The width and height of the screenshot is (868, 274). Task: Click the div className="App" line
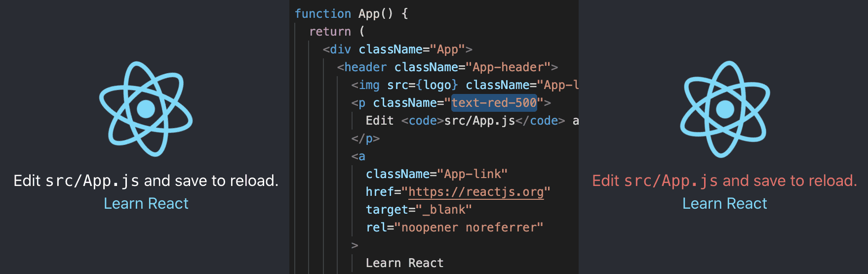tap(397, 49)
